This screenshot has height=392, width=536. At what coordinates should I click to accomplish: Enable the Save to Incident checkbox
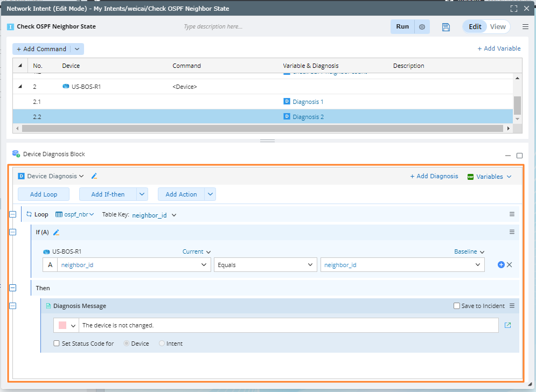(457, 306)
